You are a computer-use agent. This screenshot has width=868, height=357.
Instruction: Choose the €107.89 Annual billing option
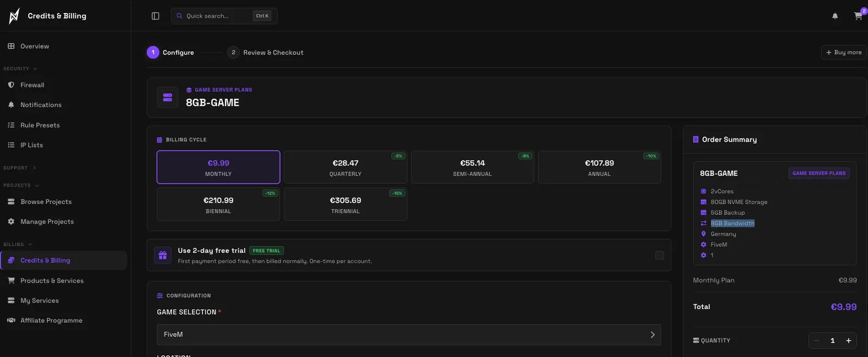click(x=599, y=167)
